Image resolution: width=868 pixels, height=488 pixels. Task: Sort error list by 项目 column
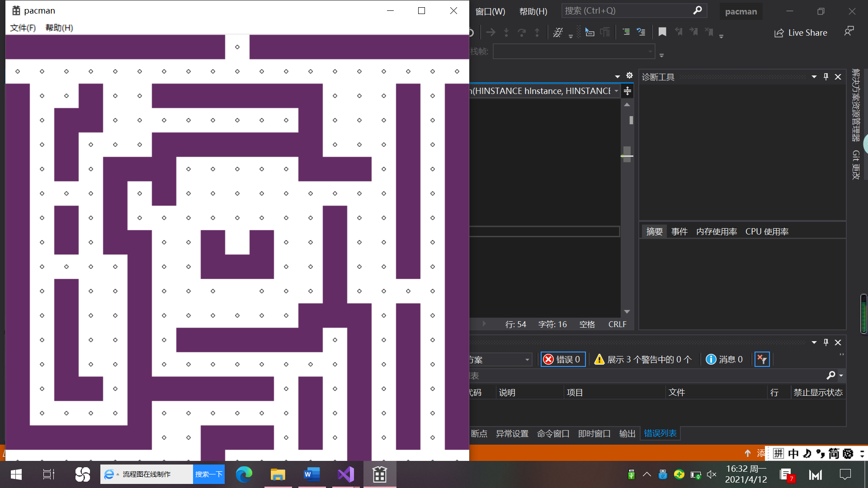pos(575,393)
